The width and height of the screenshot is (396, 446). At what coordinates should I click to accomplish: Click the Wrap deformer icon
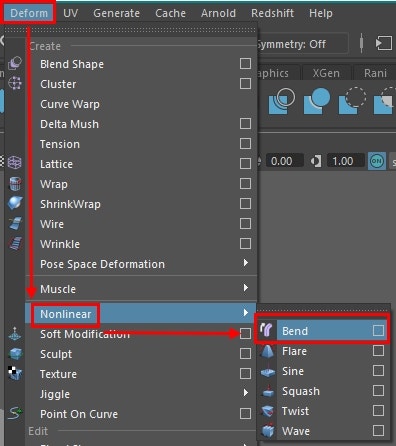tap(15, 183)
